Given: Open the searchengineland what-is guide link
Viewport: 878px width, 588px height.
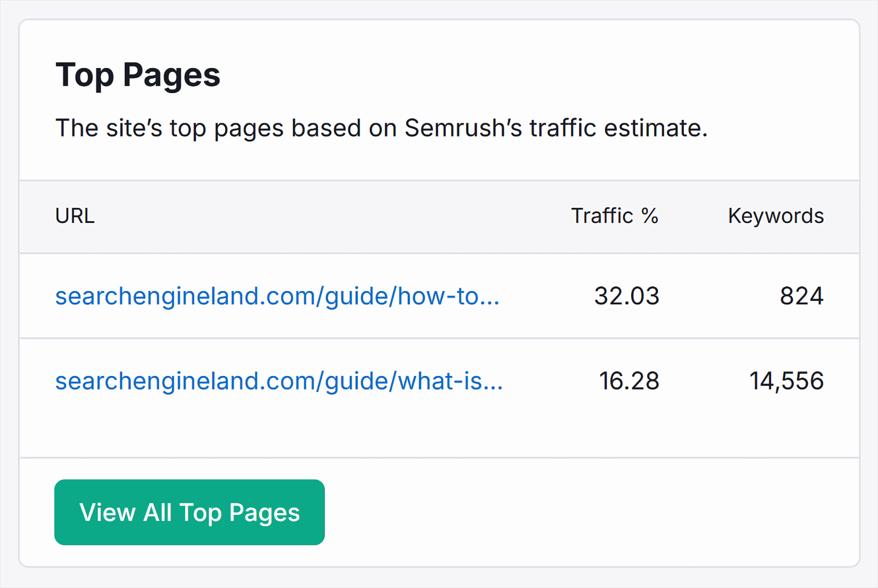Looking at the screenshot, I should [x=279, y=381].
